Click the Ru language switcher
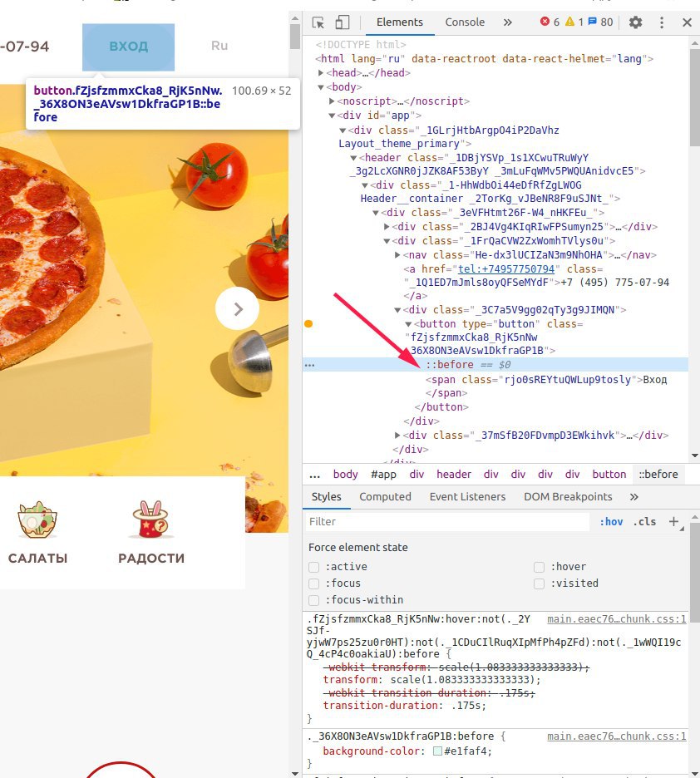 point(219,46)
